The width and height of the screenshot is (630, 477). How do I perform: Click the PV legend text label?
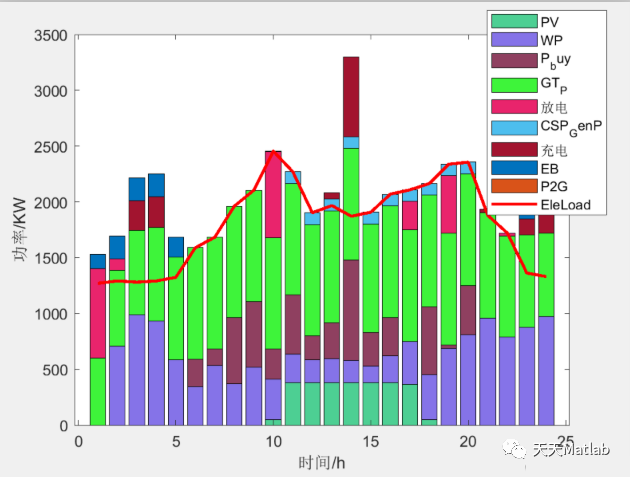(550, 22)
